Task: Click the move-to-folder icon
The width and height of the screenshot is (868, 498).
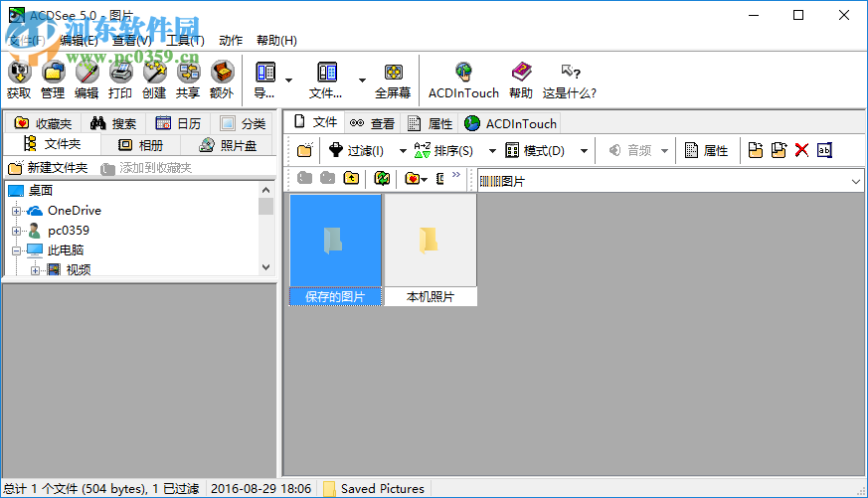Action: click(779, 150)
